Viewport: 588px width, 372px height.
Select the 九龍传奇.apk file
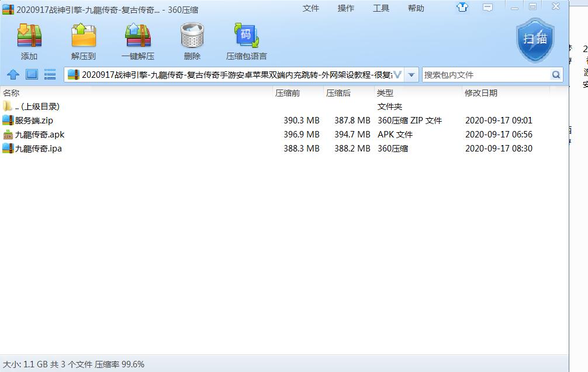coord(39,135)
